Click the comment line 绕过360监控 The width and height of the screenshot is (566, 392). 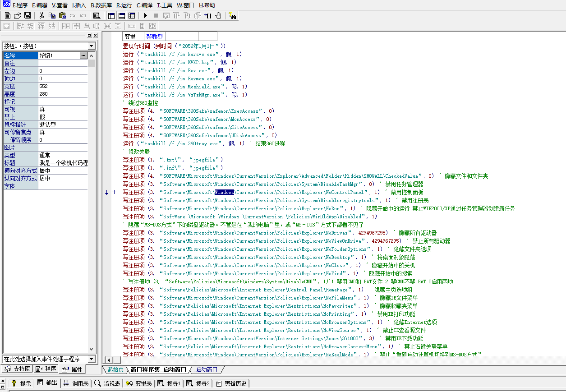(x=141, y=103)
